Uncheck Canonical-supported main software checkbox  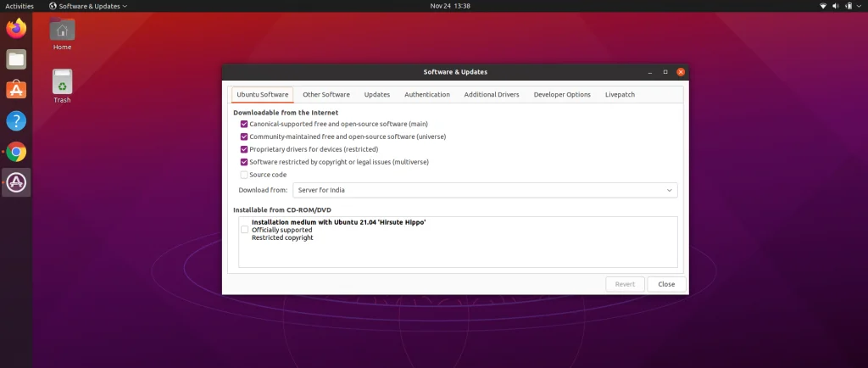[244, 124]
